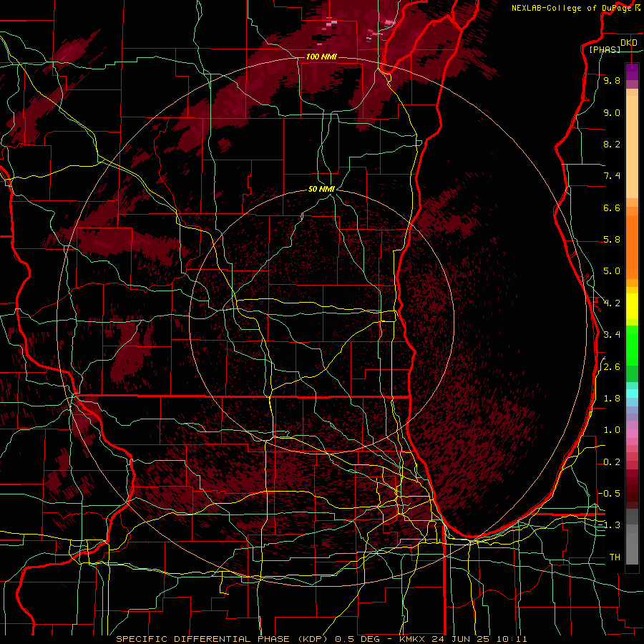Click the [PHAS] units label
This screenshot has width=644, height=644.
pos(605,49)
